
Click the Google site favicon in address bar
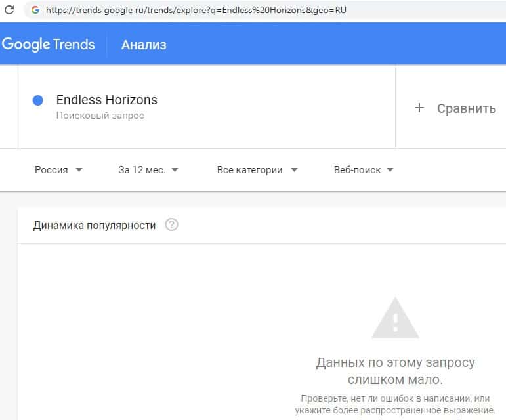tap(35, 10)
